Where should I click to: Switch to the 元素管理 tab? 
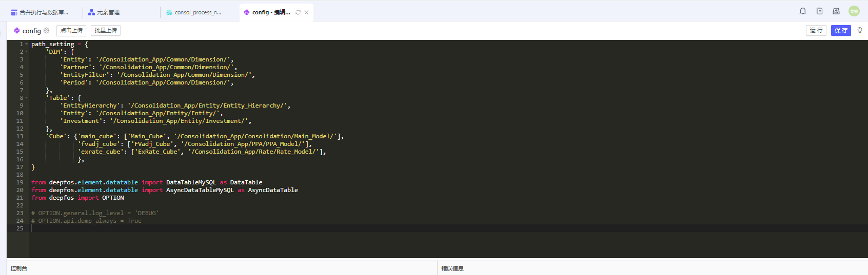[x=108, y=12]
